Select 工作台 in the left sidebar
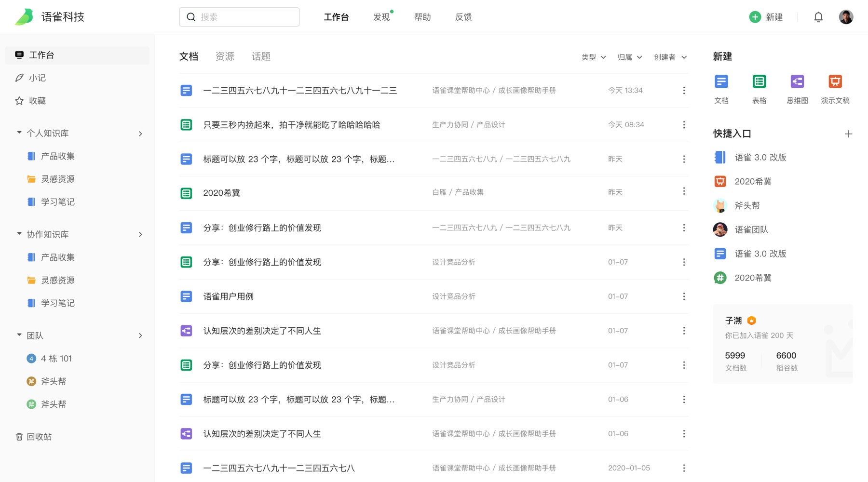This screenshot has width=868, height=482. coord(77,55)
